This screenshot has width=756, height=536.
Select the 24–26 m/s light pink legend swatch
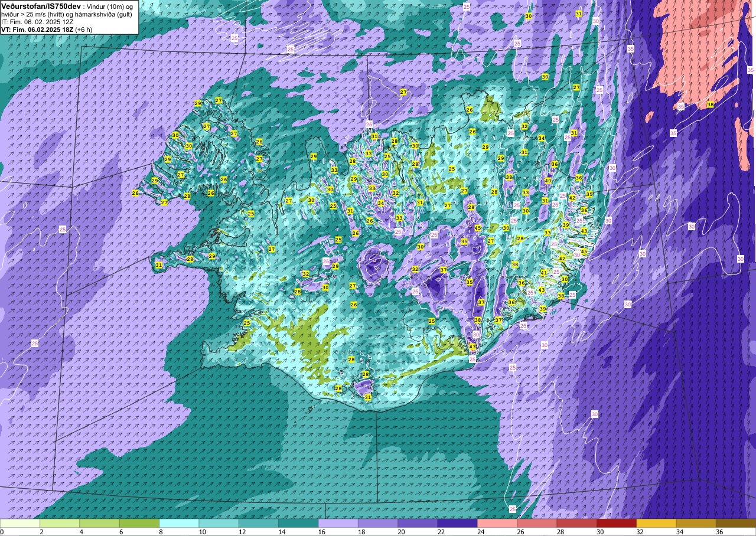click(497, 523)
